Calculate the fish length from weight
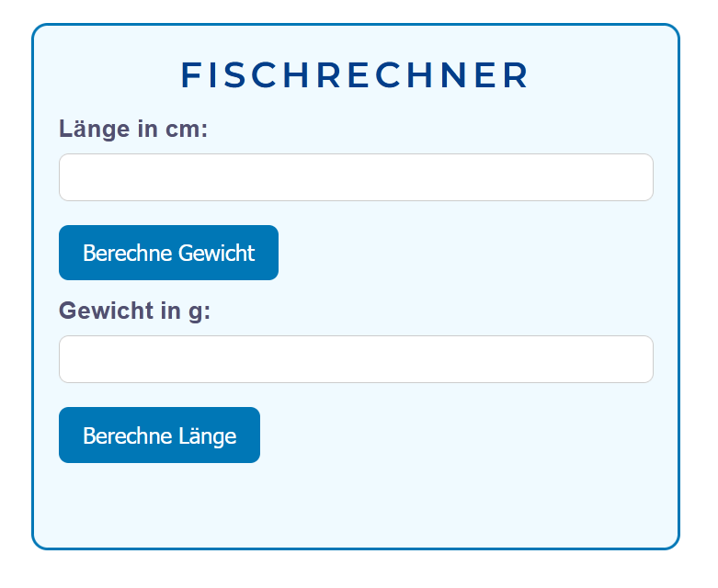718x588 pixels. (159, 435)
